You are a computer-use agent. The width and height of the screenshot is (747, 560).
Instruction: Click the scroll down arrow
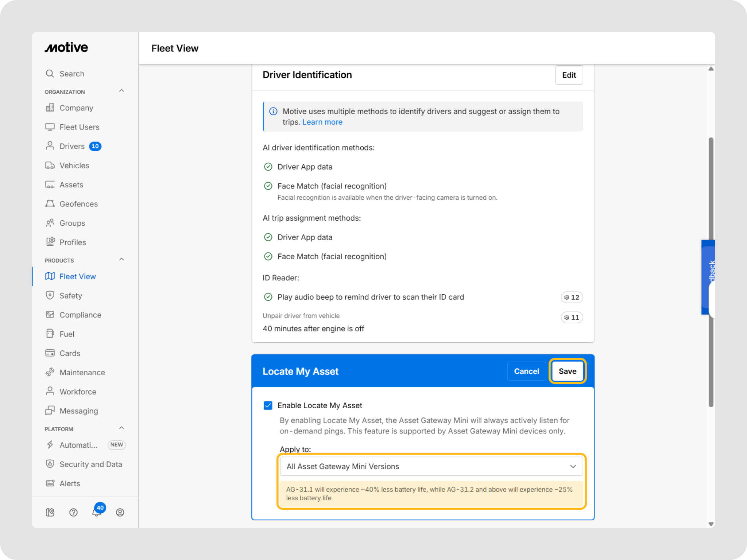711,524
